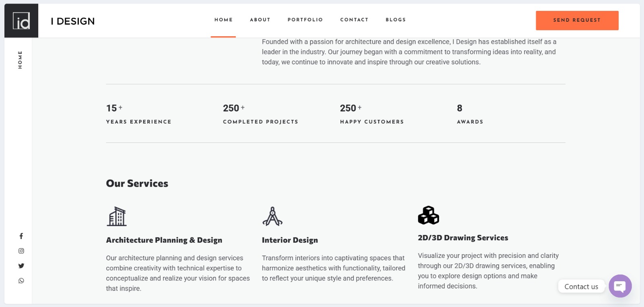
Task: Select Architecture Planning & Design heading
Action: [164, 240]
